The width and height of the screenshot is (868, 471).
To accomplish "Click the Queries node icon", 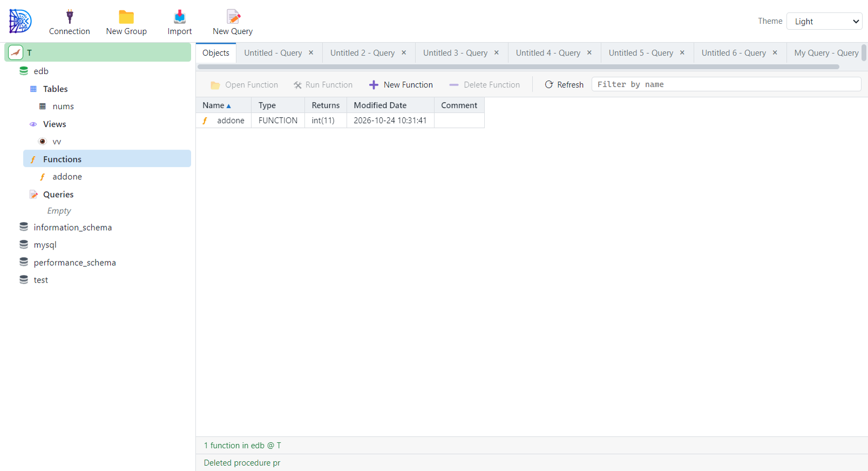I will [33, 194].
